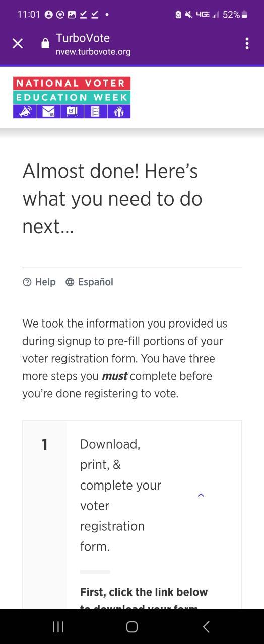Tap the National Voter Education Week logo
The image size is (264, 644).
tap(72, 98)
